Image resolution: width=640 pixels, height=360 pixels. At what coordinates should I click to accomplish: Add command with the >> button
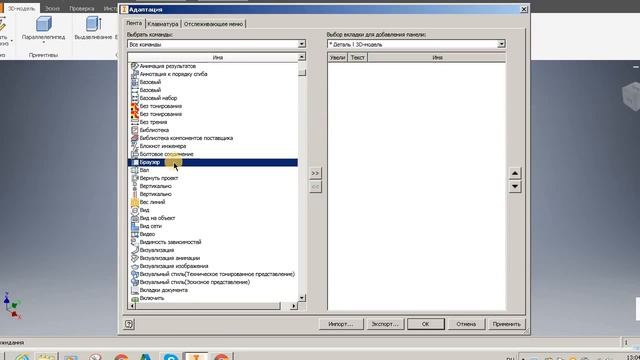click(315, 173)
